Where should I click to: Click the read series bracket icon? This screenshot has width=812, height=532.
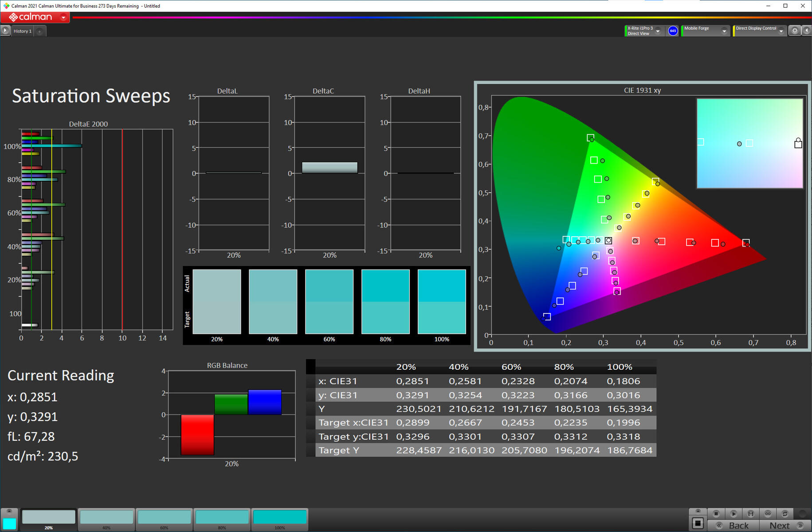coord(750,513)
